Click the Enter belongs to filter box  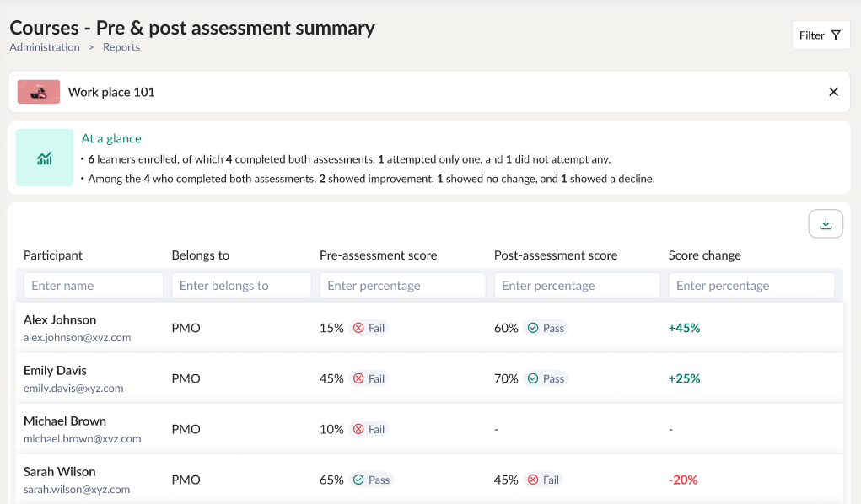241,285
